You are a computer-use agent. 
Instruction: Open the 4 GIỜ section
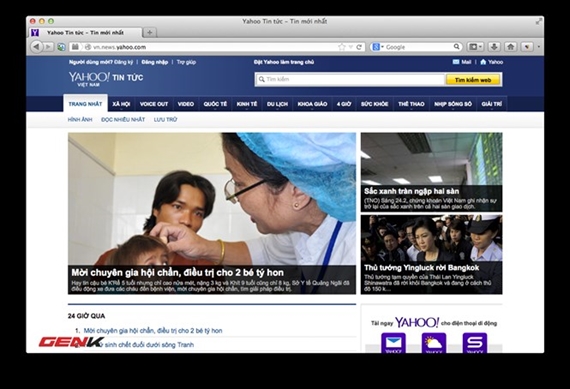click(x=344, y=104)
